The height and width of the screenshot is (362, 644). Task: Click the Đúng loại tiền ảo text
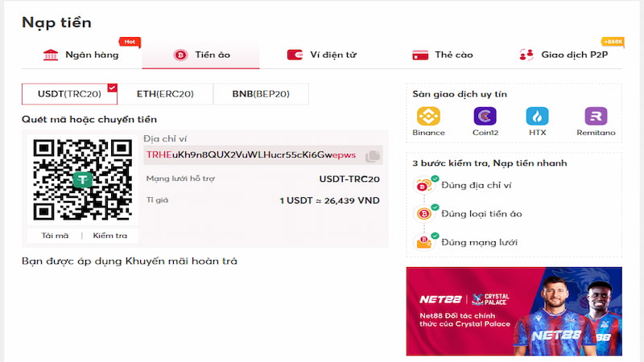click(x=481, y=213)
